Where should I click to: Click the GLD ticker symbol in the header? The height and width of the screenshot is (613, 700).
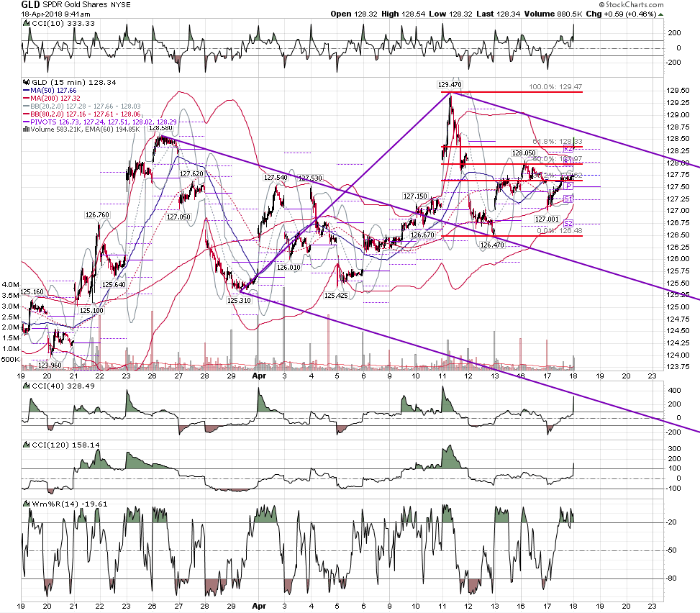(30, 5)
